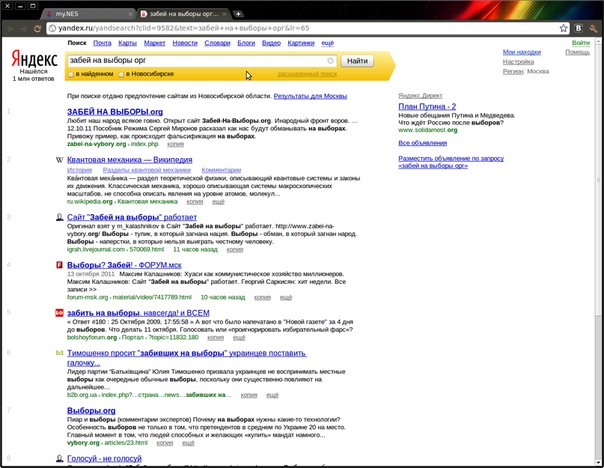Open забить на выборы. навсегда! и ВСЕМ result
This screenshot has height=468, width=604.
tap(138, 313)
